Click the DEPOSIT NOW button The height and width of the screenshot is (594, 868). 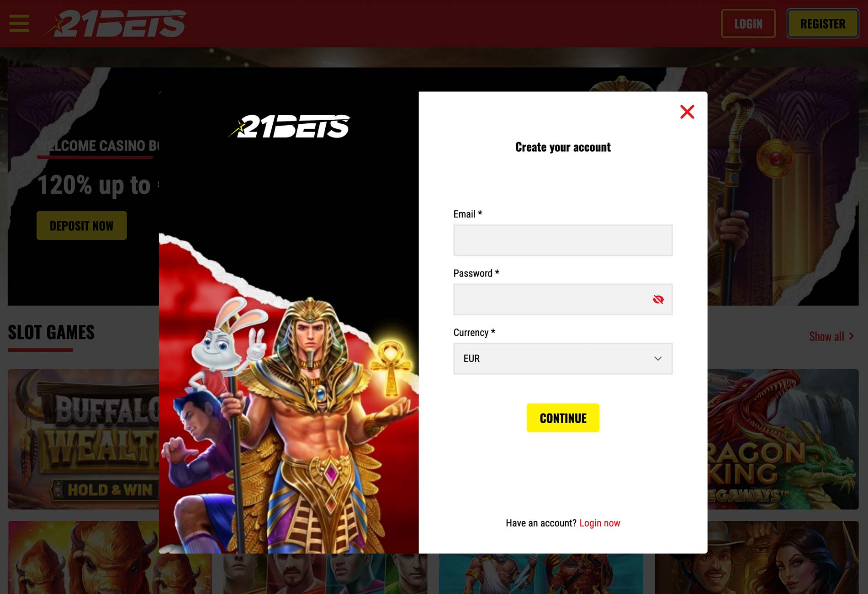pyautogui.click(x=82, y=226)
